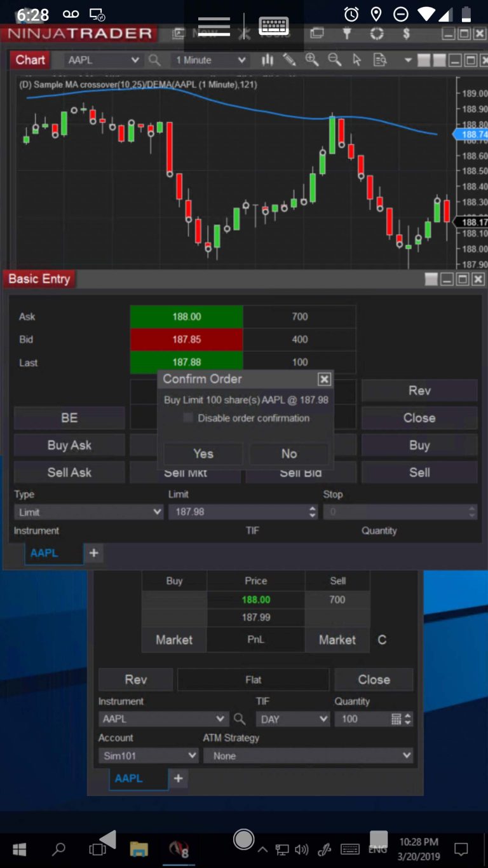This screenshot has width=488, height=868.
Task: Select the chart cursor pointer tool
Action: 356,60
